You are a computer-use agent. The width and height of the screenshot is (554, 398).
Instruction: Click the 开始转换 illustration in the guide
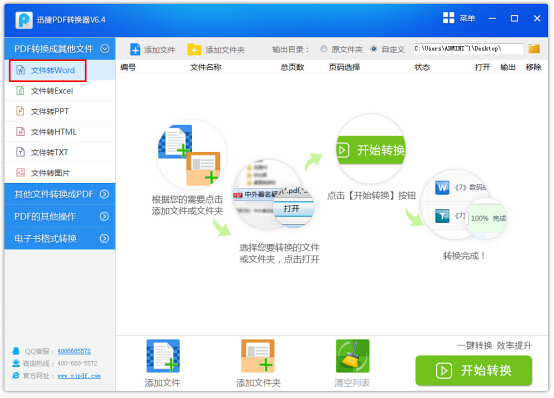371,149
